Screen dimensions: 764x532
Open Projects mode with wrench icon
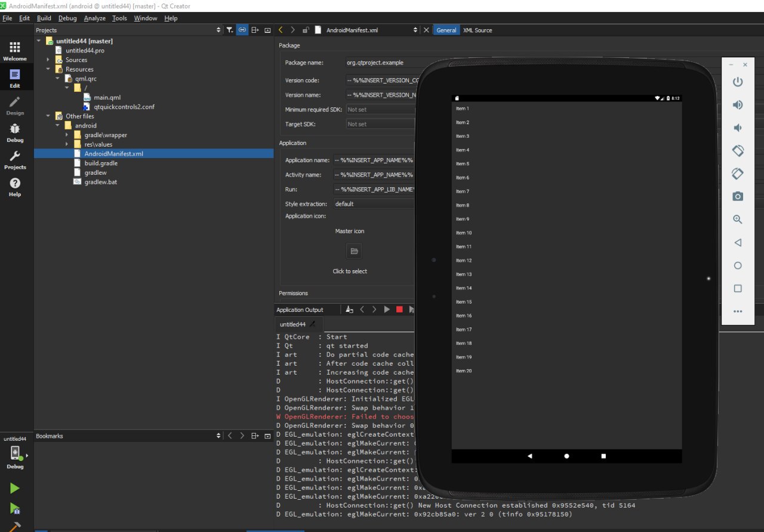15,160
